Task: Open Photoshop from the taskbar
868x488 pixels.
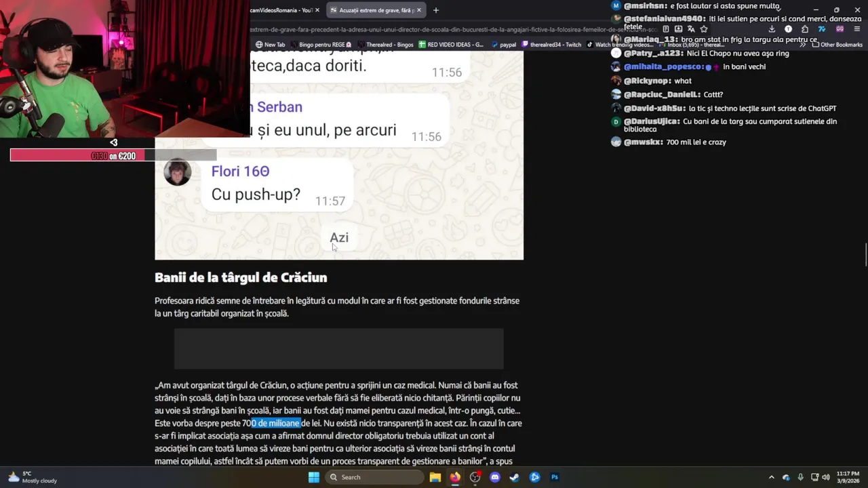Action: 555,477
